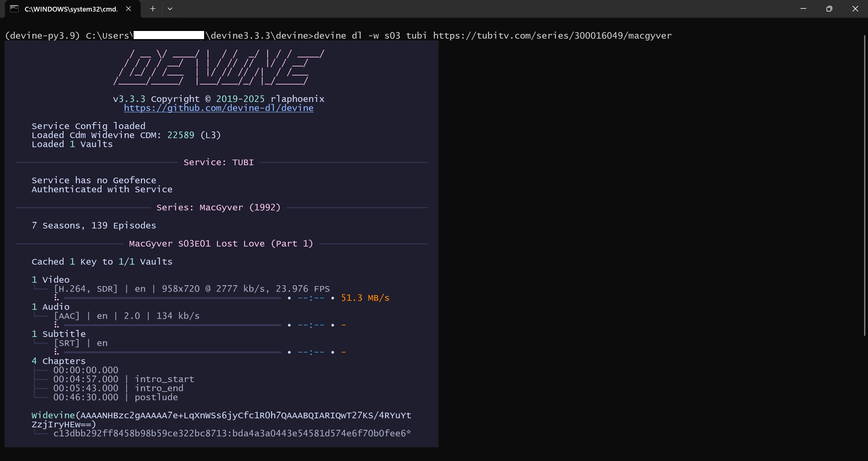Click the subtitle track progress bar
Image resolution: width=868 pixels, height=461 pixels.
tap(172, 352)
